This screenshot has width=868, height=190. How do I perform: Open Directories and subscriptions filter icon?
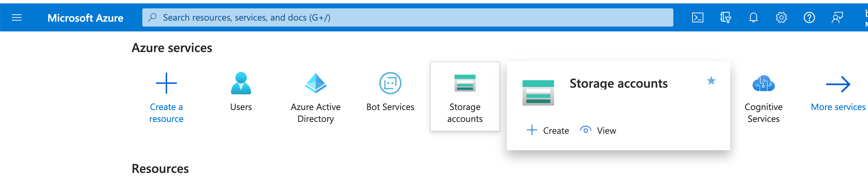(725, 17)
